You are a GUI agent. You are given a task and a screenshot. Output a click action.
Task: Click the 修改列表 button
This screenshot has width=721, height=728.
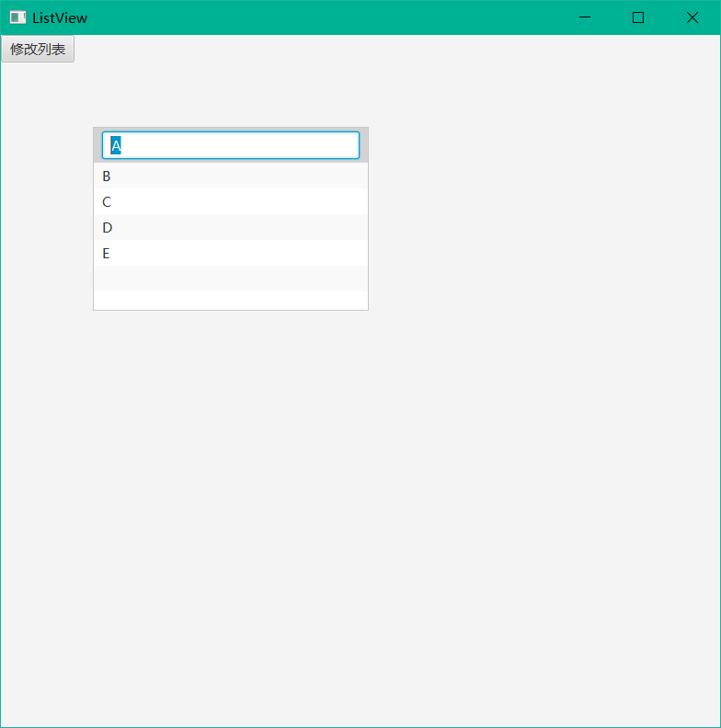click(x=38, y=49)
